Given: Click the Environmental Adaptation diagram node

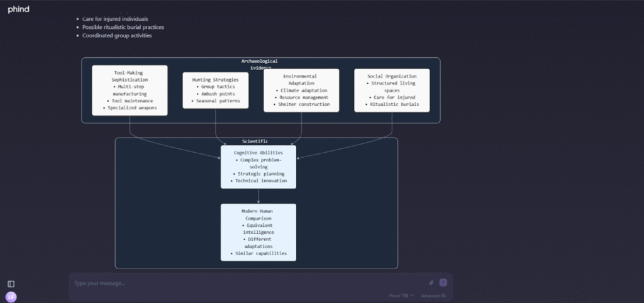Looking at the screenshot, I should [301, 91].
